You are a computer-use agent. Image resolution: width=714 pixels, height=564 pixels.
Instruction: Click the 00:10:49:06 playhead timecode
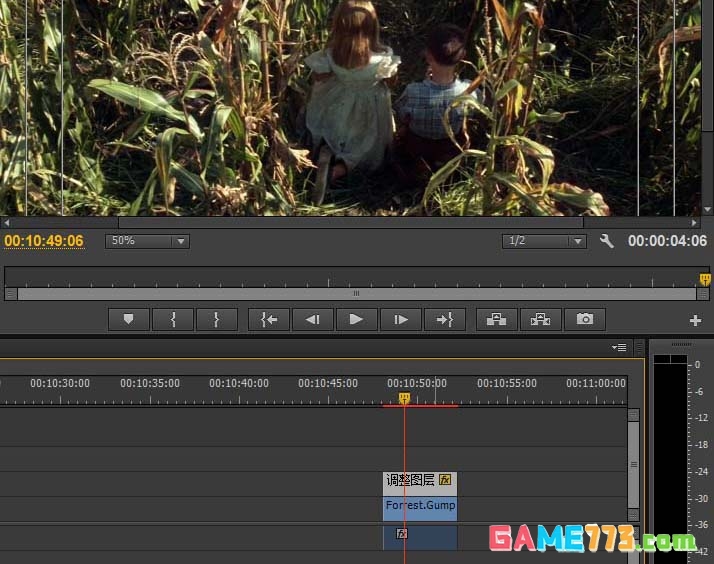pyautogui.click(x=44, y=241)
